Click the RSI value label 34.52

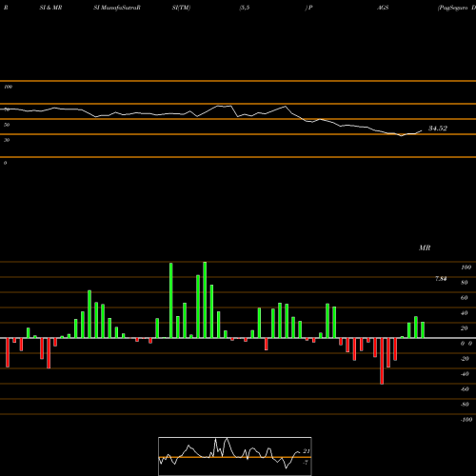(438, 129)
